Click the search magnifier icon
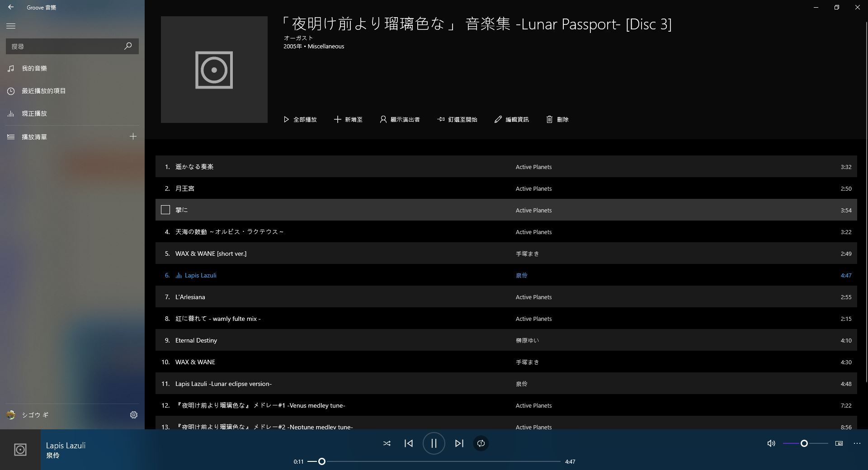This screenshot has height=470, width=868. [x=128, y=46]
